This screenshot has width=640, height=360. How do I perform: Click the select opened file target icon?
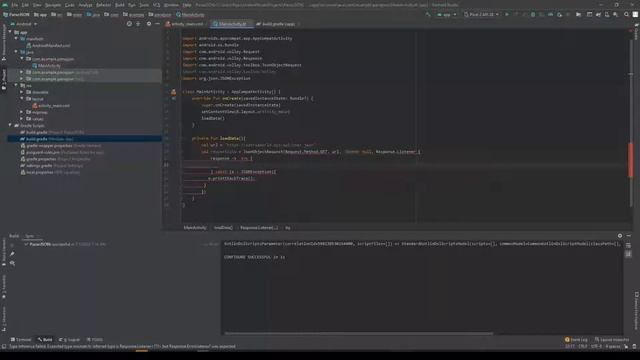coord(129,24)
